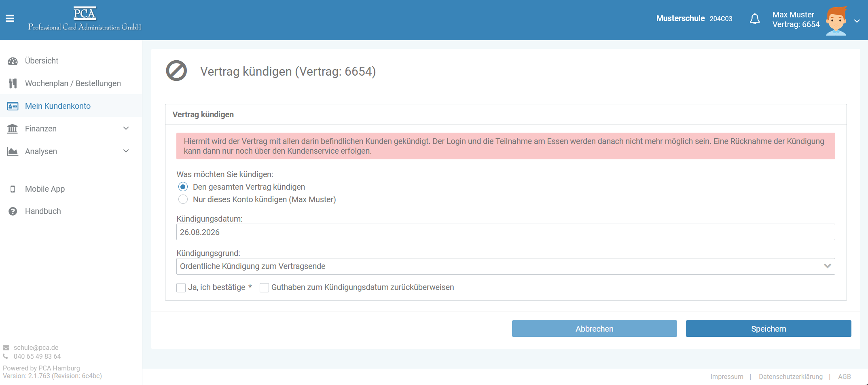868x385 pixels.
Task: Click the notification bell icon
Action: coord(755,19)
